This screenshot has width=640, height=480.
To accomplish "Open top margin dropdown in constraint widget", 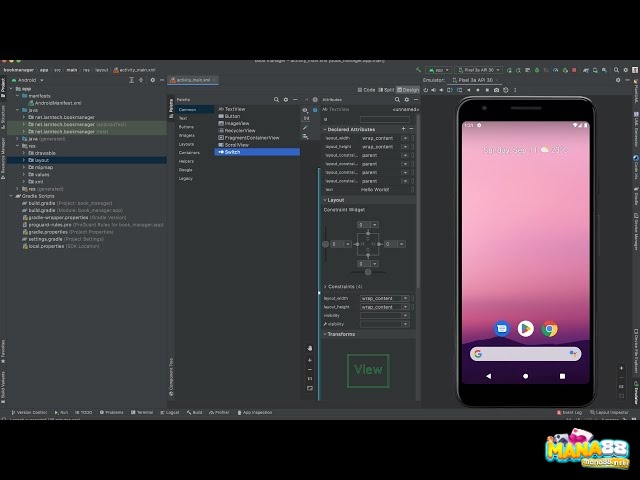I will click(375, 224).
